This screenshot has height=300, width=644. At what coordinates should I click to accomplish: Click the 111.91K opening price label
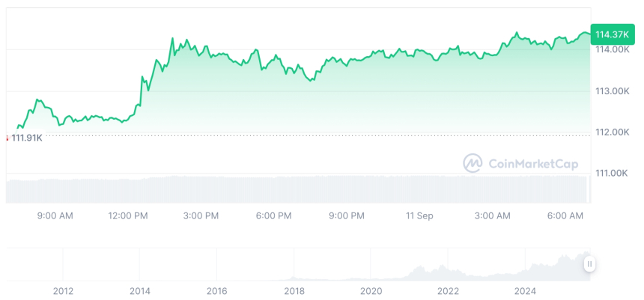tap(27, 138)
